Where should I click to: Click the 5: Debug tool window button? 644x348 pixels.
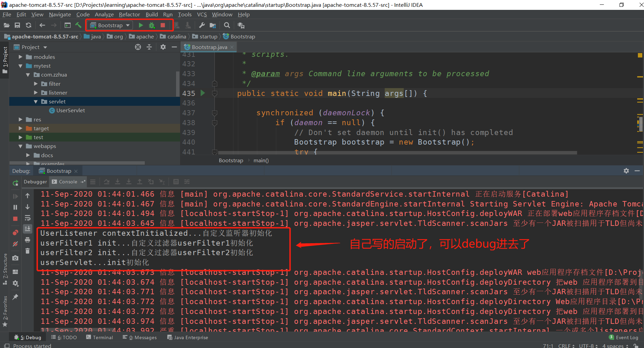28,337
